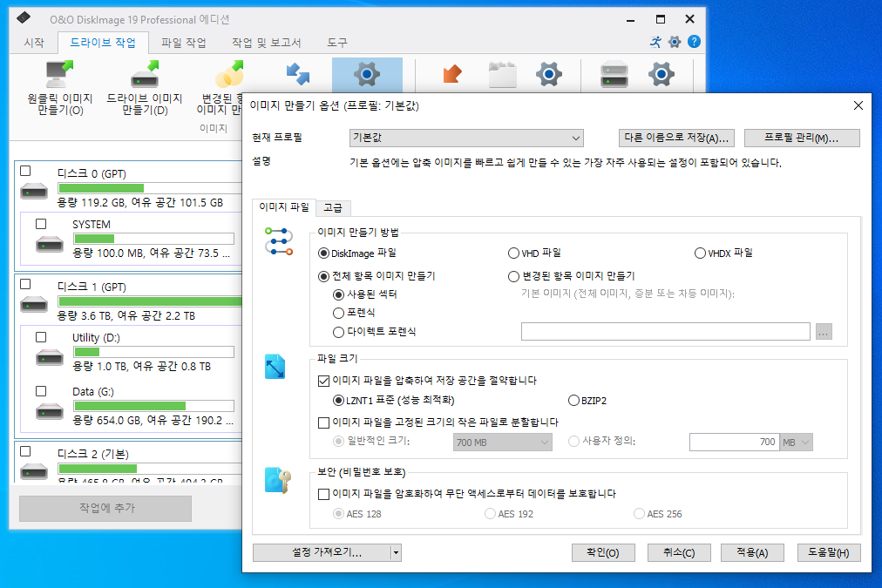Click the file size section icon
Image resolution: width=882 pixels, height=588 pixels.
point(275,367)
